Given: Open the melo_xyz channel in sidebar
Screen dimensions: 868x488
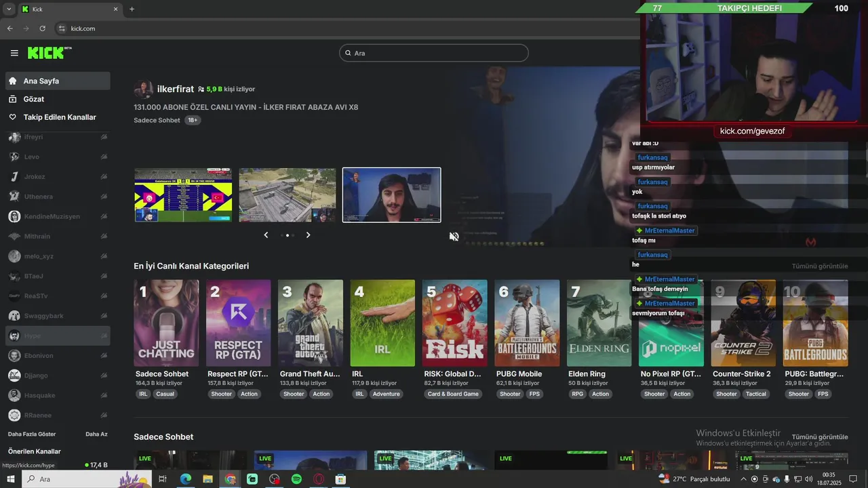Looking at the screenshot, I should coord(58,256).
